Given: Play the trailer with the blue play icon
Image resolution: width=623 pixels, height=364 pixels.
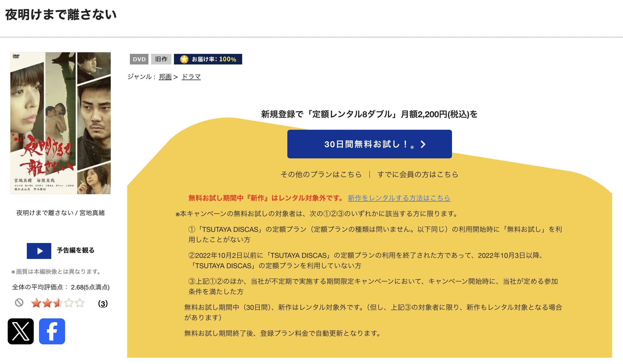Looking at the screenshot, I should coord(39,251).
